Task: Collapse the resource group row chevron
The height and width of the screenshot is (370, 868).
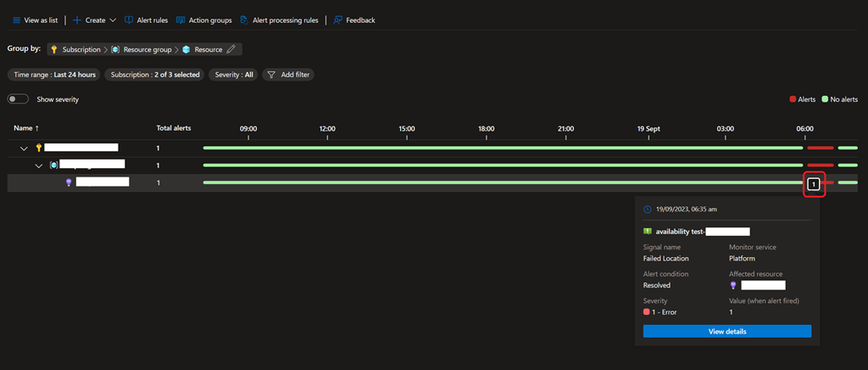Action: coord(39,165)
